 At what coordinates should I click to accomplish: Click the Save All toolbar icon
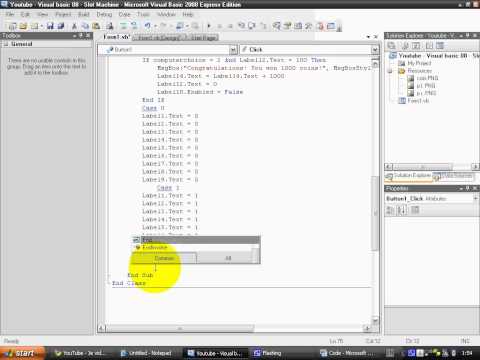coord(61,26)
